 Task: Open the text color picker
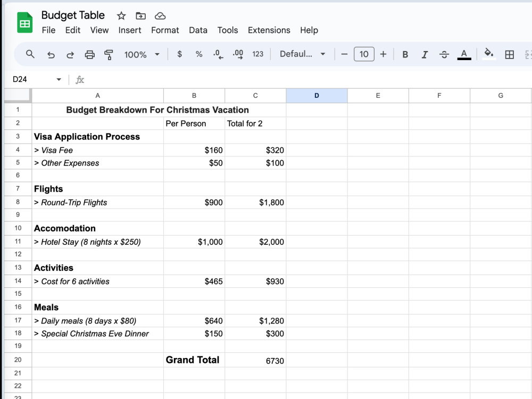point(464,54)
